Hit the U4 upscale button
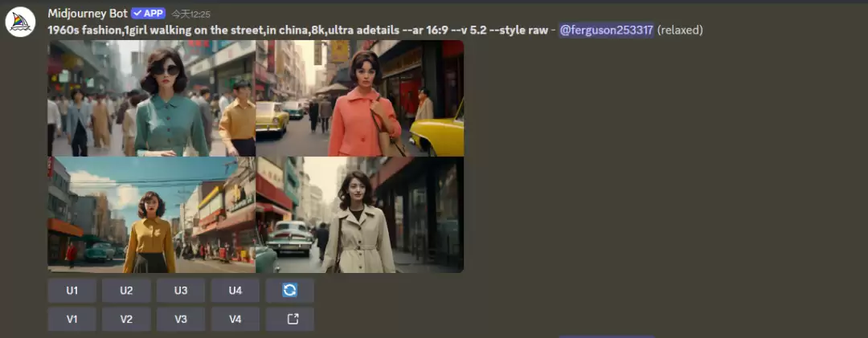 click(235, 291)
